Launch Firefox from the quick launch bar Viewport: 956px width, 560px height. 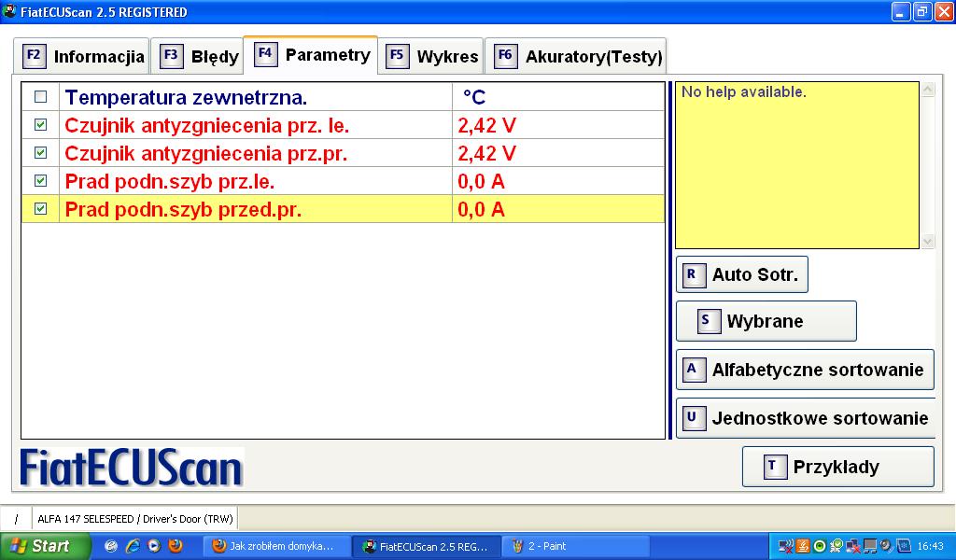pyautogui.click(x=176, y=545)
